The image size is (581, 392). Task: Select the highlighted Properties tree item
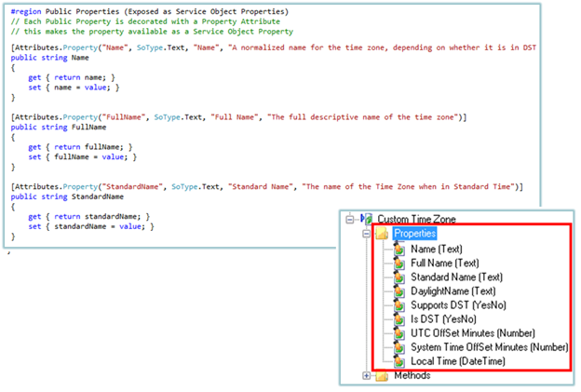(414, 234)
